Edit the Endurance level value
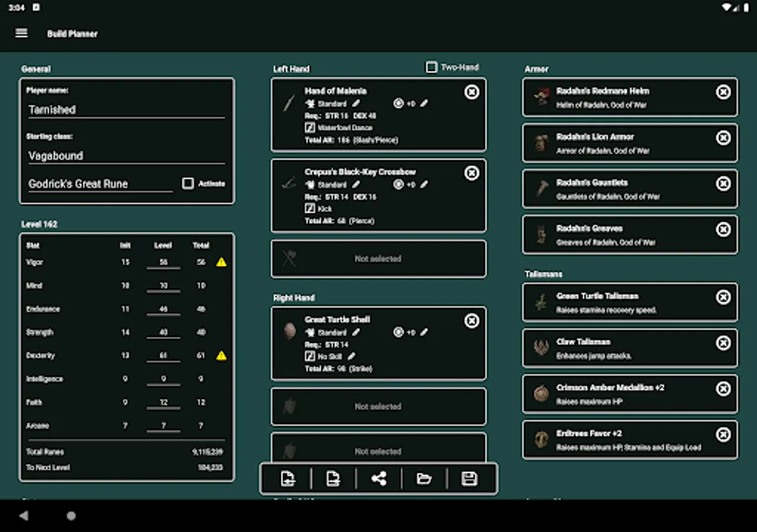Image resolution: width=757 pixels, height=532 pixels. pos(163,309)
